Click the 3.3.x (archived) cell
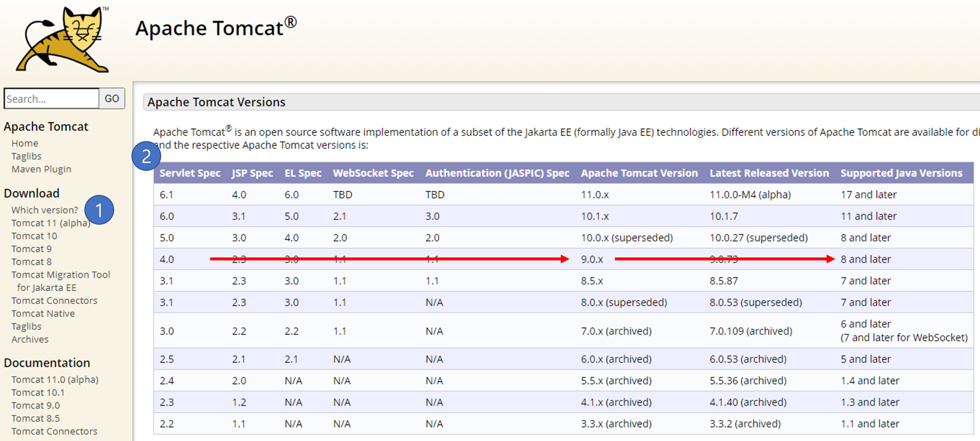The height and width of the screenshot is (441, 980). point(616,423)
